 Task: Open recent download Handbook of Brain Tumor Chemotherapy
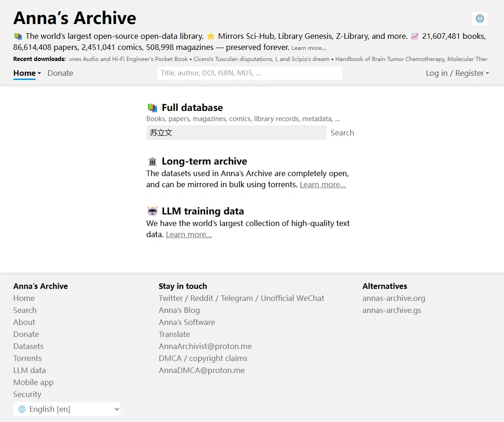(411, 59)
